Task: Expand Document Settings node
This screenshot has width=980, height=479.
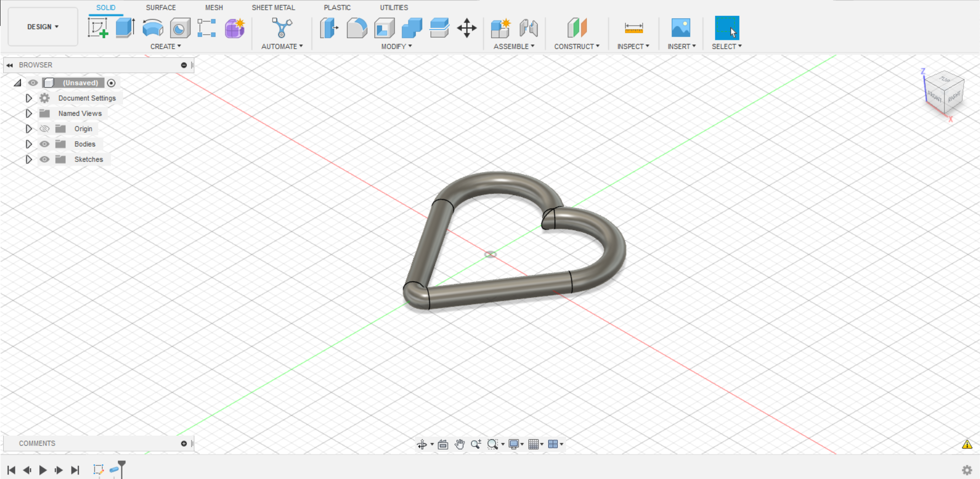Action: 29,98
